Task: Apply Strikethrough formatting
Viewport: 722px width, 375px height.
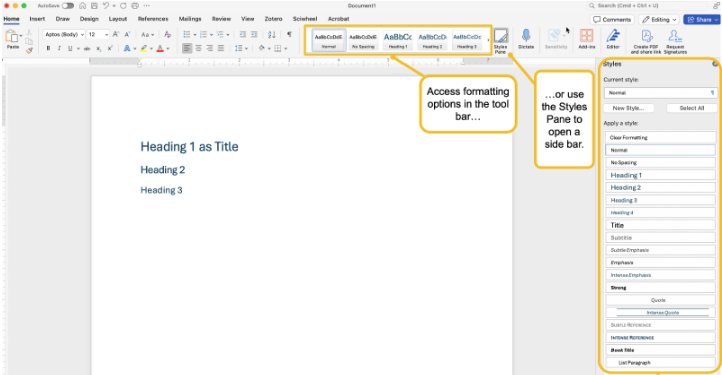Action: pos(87,48)
